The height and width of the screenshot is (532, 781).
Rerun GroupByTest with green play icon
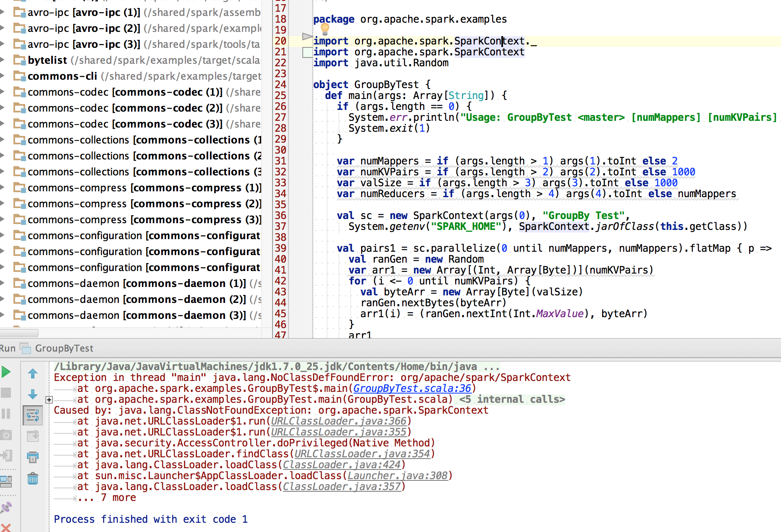click(x=6, y=372)
